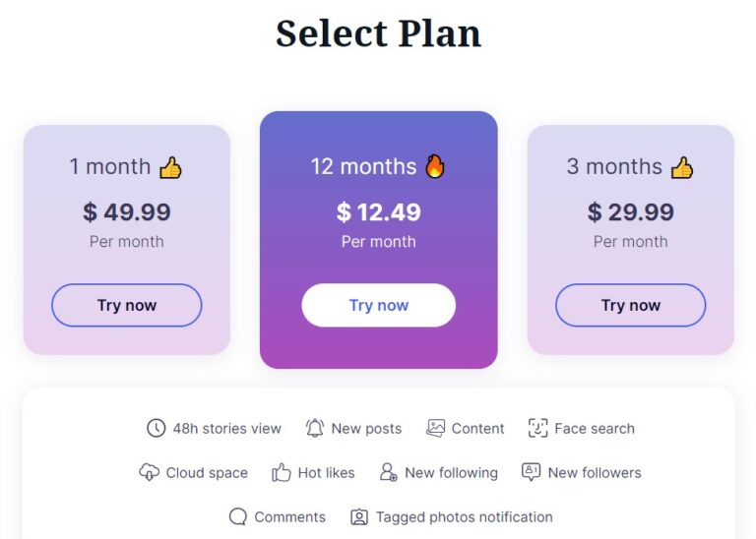The image size is (756, 539).
Task: Click the Select Plan heading
Action: pyautogui.click(x=378, y=33)
